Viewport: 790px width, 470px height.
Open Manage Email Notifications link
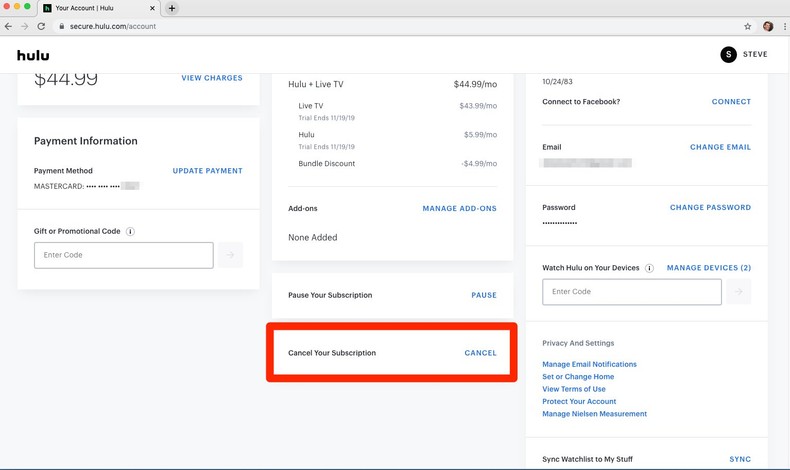589,364
